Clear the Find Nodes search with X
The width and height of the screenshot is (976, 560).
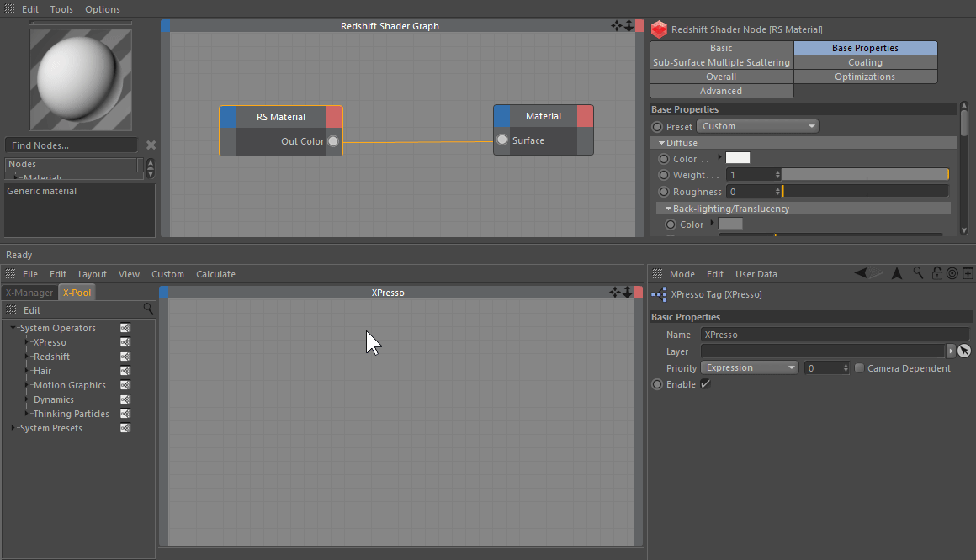(151, 145)
